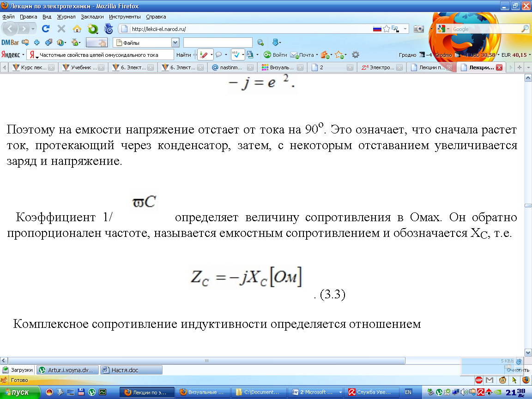The height and width of the screenshot is (399, 532).
Task: Go back to the previous page
Action: (10, 29)
